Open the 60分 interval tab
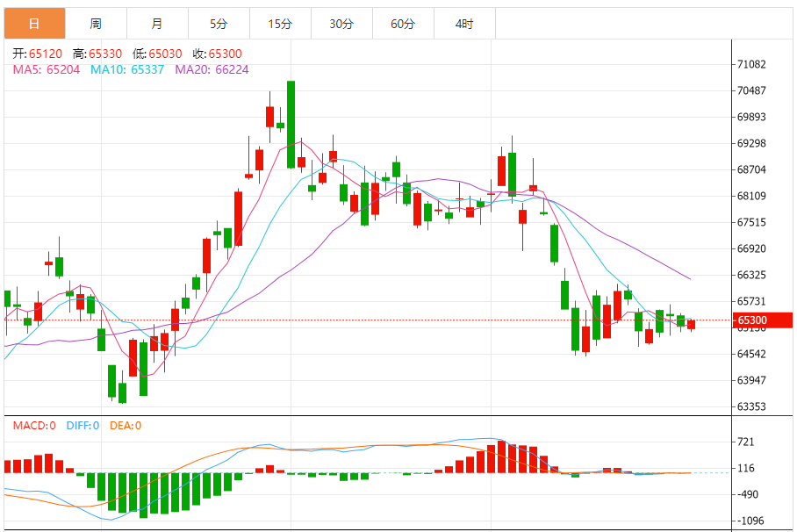The image size is (797, 532). 403,24
